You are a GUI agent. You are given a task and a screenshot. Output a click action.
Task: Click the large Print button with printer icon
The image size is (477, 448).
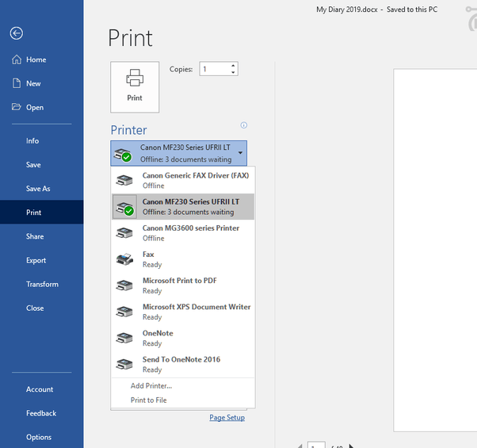[x=135, y=87]
